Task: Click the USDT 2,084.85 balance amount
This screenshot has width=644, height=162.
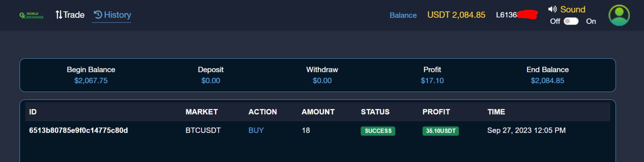Action: [x=456, y=15]
